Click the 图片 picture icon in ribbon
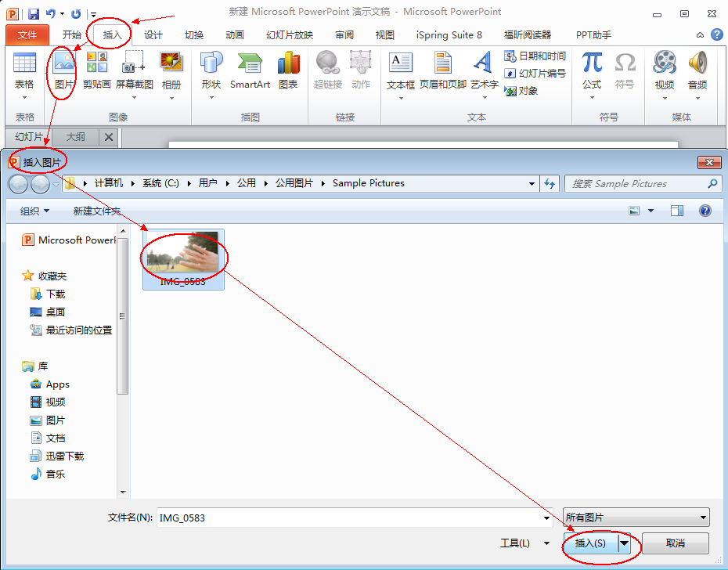The image size is (728, 570). 64,72
